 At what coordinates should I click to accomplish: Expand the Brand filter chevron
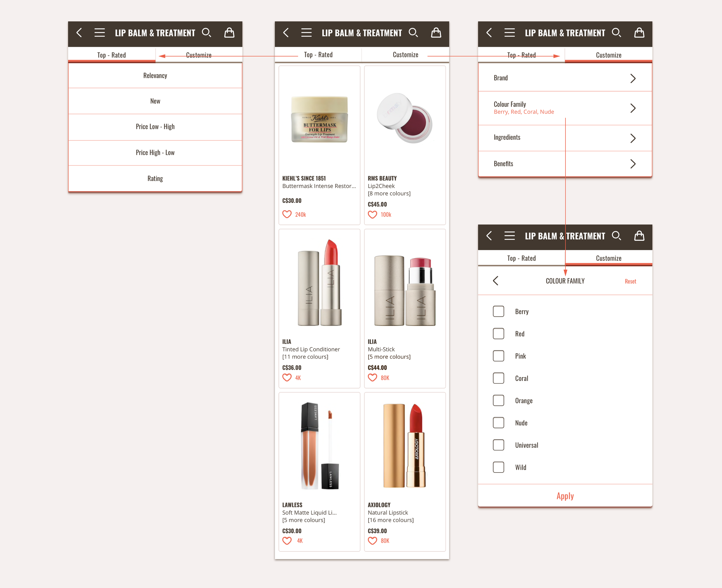[x=632, y=78]
